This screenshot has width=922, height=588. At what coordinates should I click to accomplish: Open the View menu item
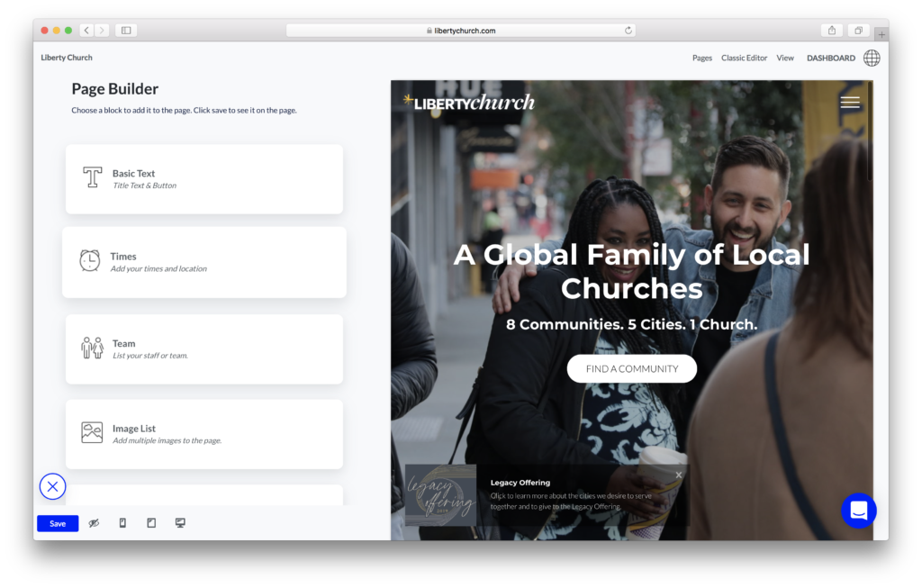pyautogui.click(x=785, y=58)
